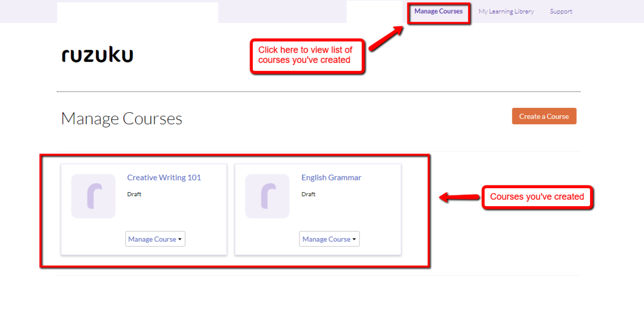Click the Manage Courses page heading
This screenshot has height=314, width=644.
pos(121,119)
